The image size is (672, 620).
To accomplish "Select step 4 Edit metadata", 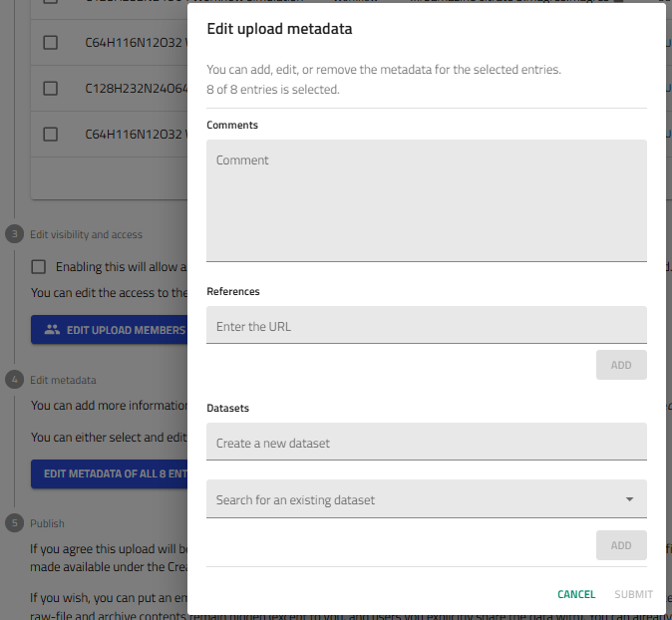I will [x=51, y=380].
